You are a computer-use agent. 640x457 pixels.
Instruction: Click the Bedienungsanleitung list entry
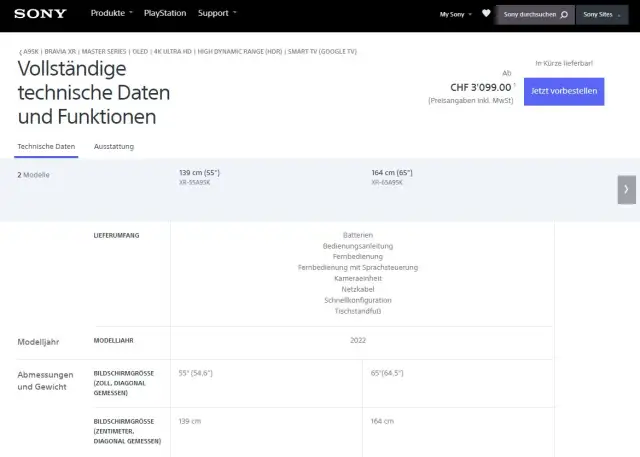pos(358,246)
